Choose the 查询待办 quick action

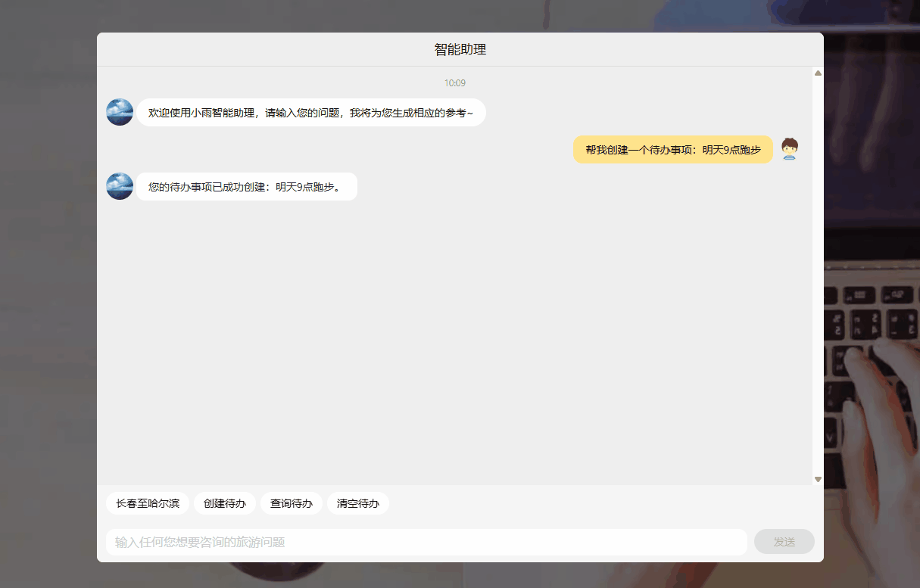click(x=292, y=503)
